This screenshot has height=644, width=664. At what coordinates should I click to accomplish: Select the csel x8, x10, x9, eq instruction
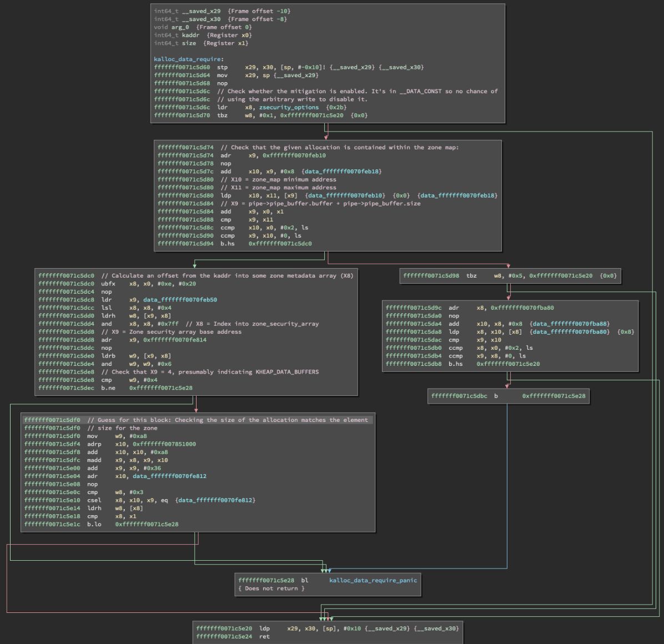pos(139,500)
